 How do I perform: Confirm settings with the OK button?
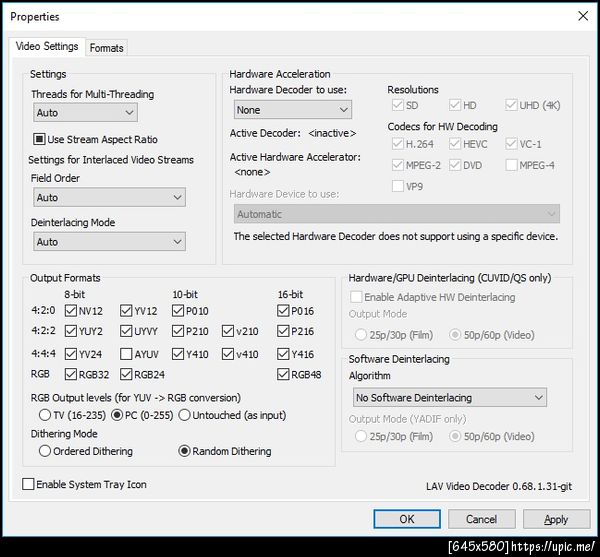(407, 519)
